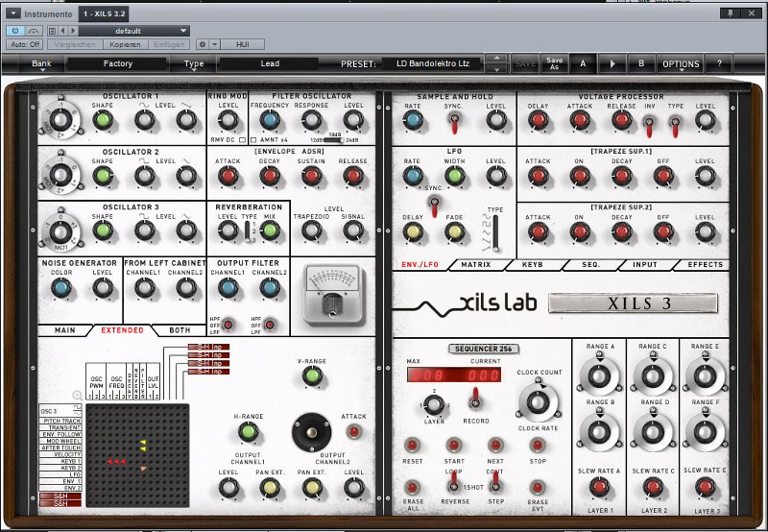Click the green V-RANGE knob
Image resolution: width=768 pixels, height=532 pixels.
click(312, 376)
